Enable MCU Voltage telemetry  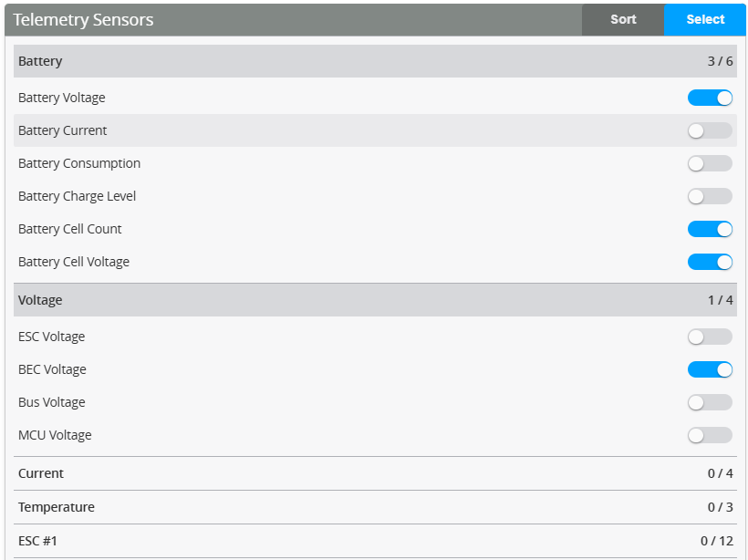[710, 435]
